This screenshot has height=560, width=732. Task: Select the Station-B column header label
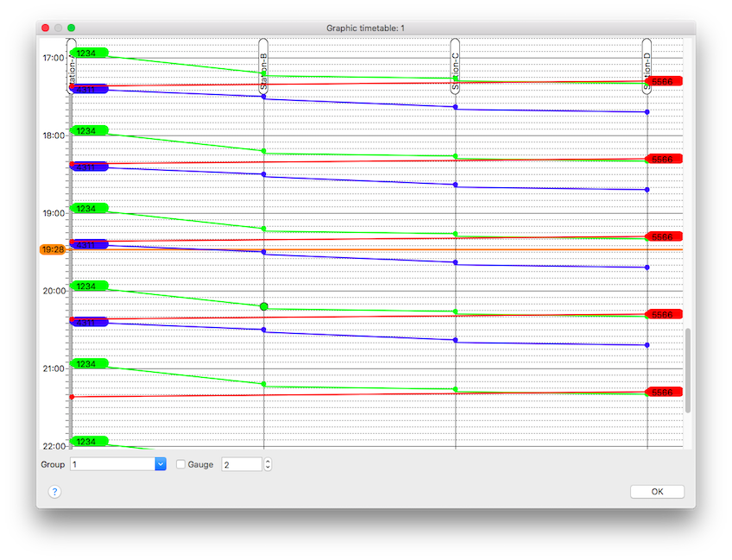click(263, 66)
